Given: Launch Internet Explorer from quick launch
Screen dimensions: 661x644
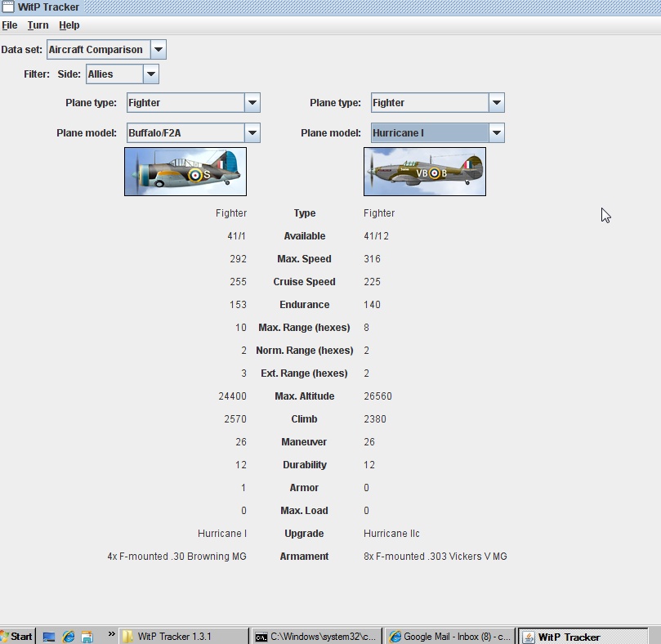Looking at the screenshot, I should [x=69, y=637].
